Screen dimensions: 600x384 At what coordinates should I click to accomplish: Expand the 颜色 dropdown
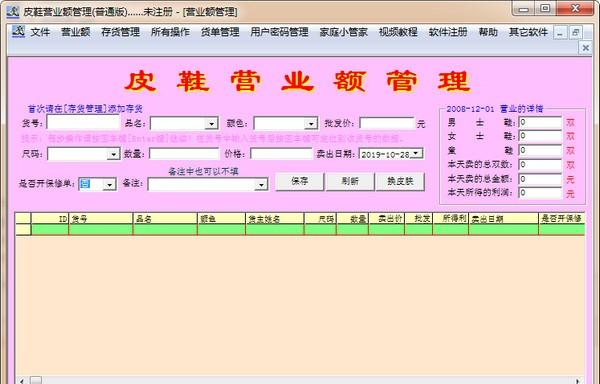pyautogui.click(x=311, y=124)
